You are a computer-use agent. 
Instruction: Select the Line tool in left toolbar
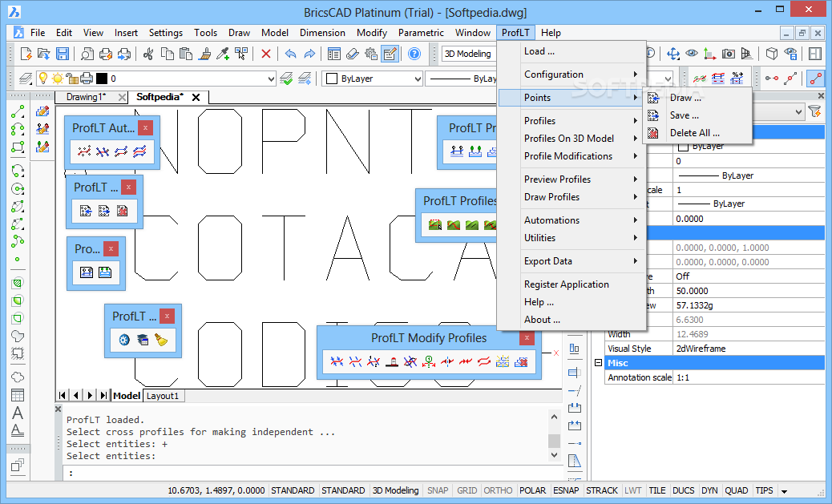click(18, 111)
